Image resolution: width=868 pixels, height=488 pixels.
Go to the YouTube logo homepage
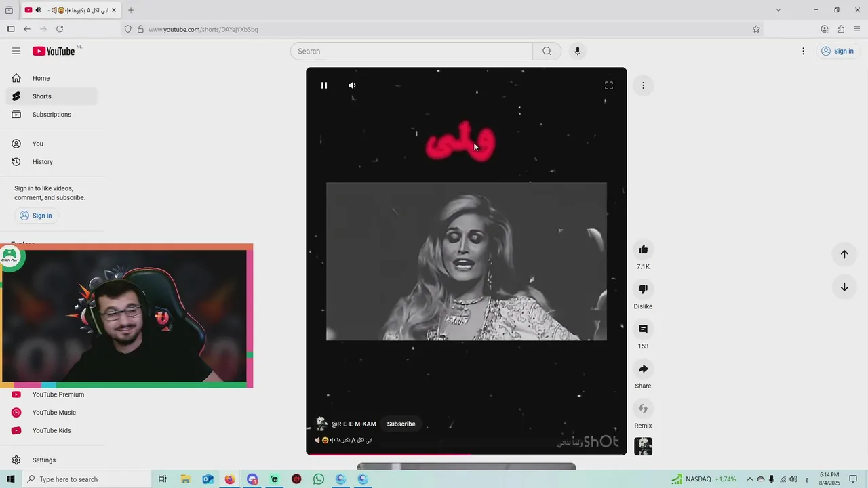pyautogui.click(x=54, y=51)
